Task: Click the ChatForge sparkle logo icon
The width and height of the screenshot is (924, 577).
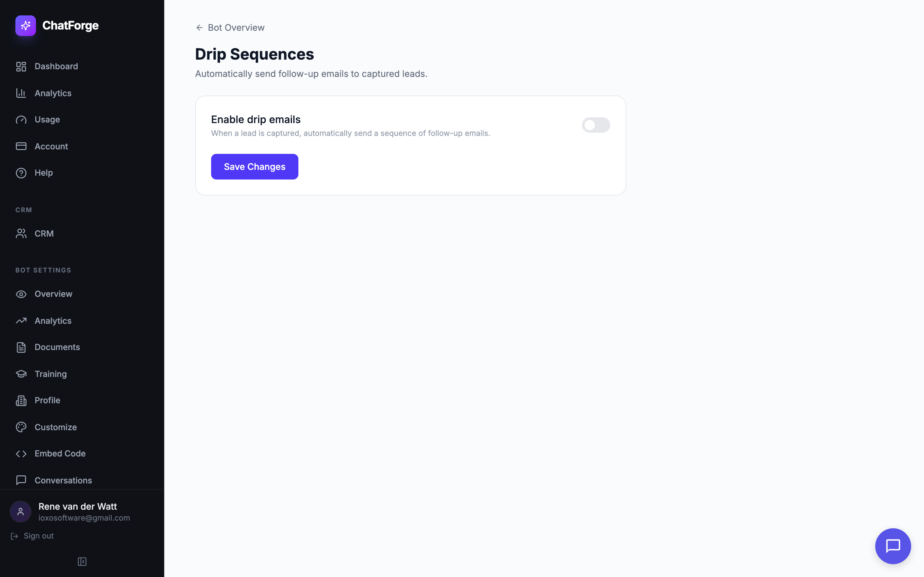Action: point(26,26)
